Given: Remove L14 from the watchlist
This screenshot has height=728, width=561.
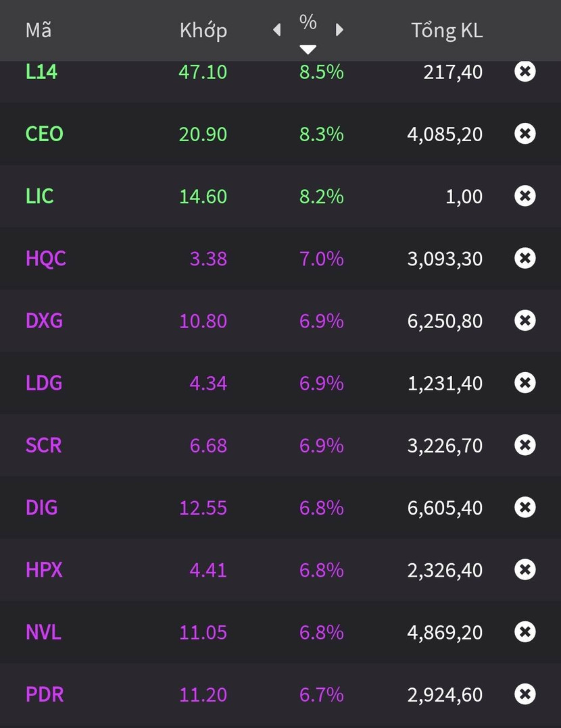Looking at the screenshot, I should [x=525, y=72].
